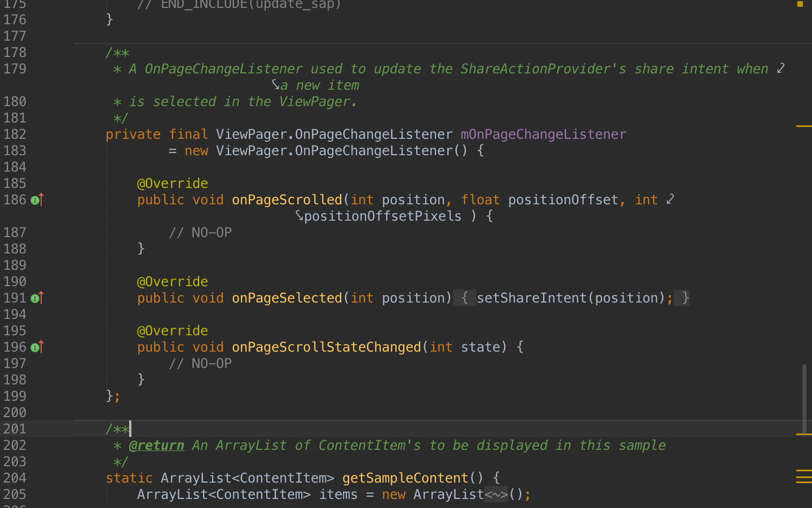Click the '// NO-OP' comment on line 187
The image size is (812, 508).
(200, 233)
